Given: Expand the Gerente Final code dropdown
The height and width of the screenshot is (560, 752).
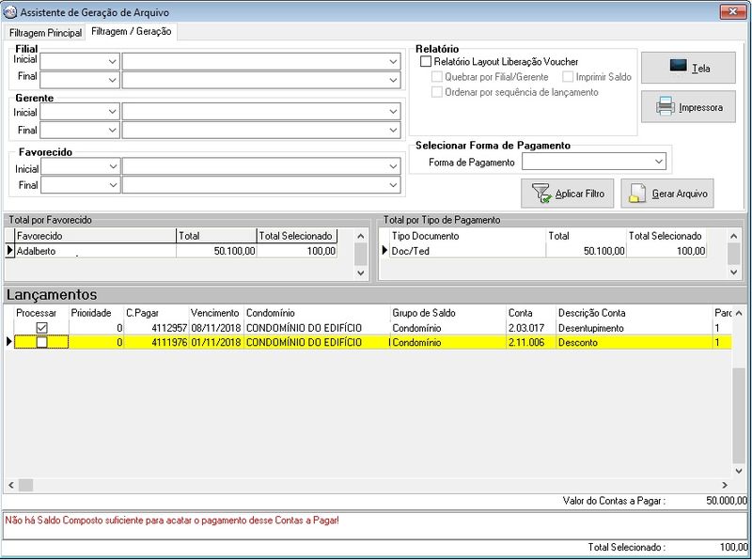Looking at the screenshot, I should pyautogui.click(x=113, y=130).
